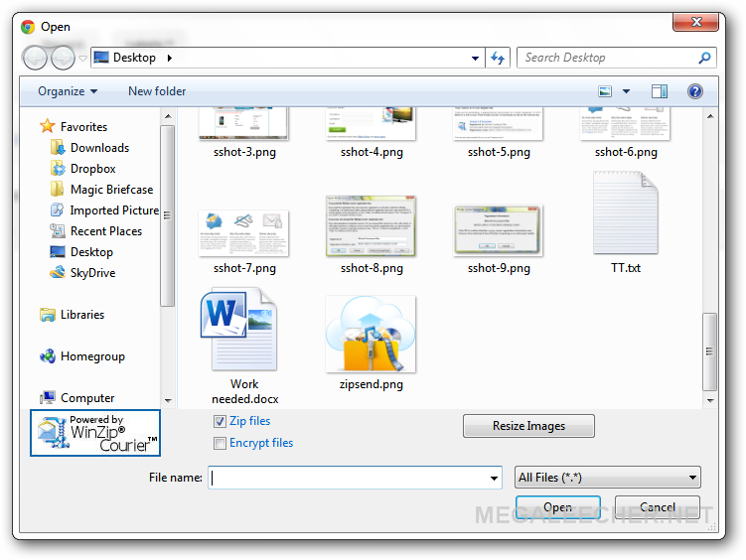Click the Dropbox folder icon
746x560 pixels.
pyautogui.click(x=57, y=168)
